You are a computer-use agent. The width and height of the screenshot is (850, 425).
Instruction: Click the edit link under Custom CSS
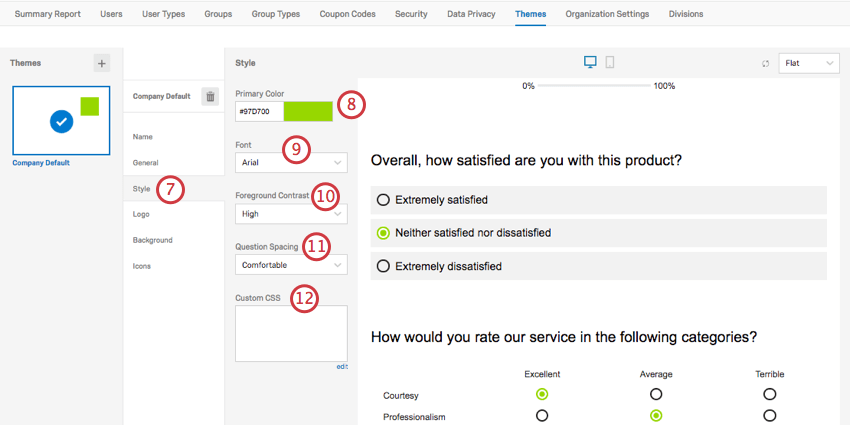(341, 367)
